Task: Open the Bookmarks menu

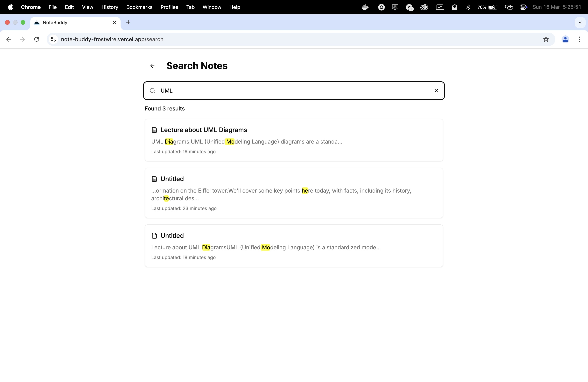Action: [139, 7]
